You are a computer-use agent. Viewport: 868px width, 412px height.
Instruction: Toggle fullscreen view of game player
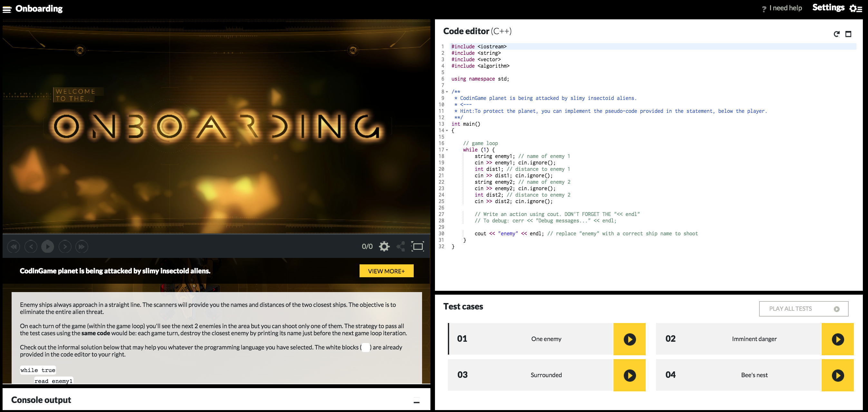tap(418, 246)
